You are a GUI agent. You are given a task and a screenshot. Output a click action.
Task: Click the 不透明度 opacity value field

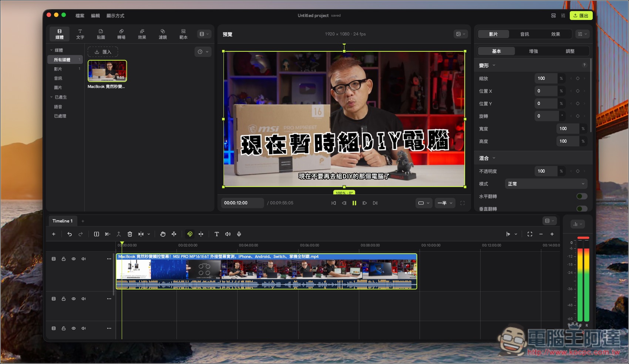(x=546, y=171)
